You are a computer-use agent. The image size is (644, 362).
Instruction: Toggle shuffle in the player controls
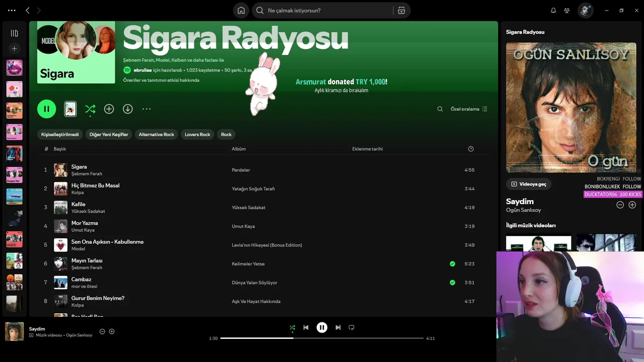click(x=292, y=327)
